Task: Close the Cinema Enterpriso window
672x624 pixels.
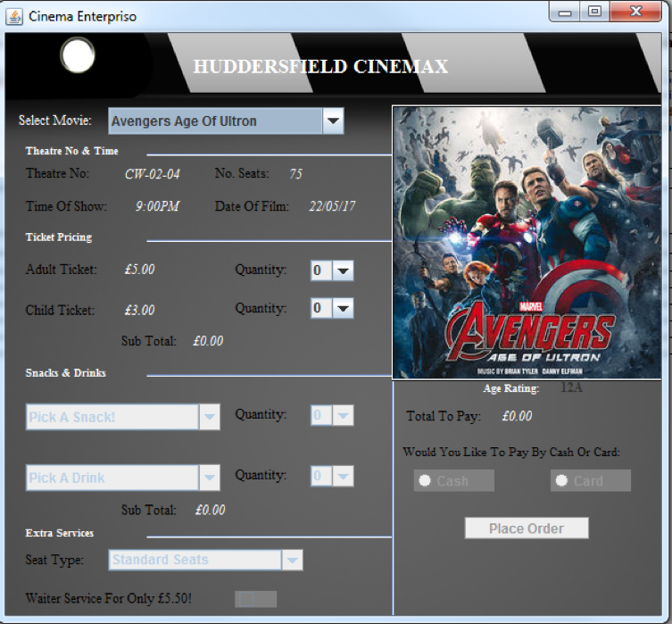Action: point(636,12)
